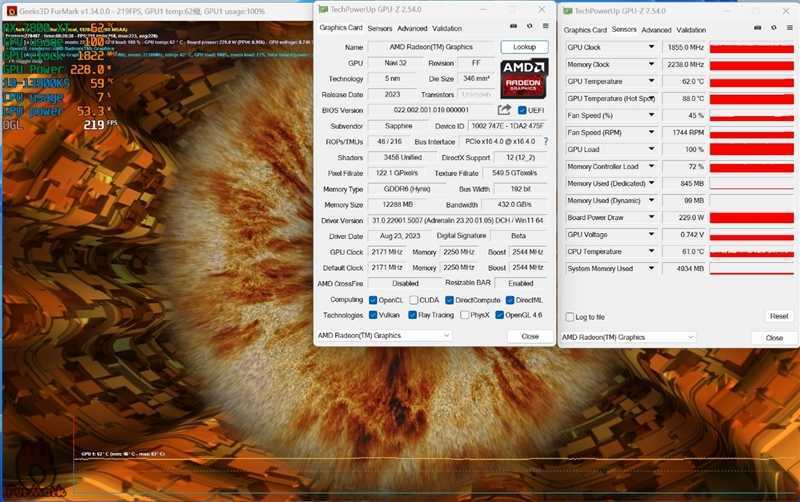Toggle the OpenGL 4.6 checkbox

pos(499,315)
